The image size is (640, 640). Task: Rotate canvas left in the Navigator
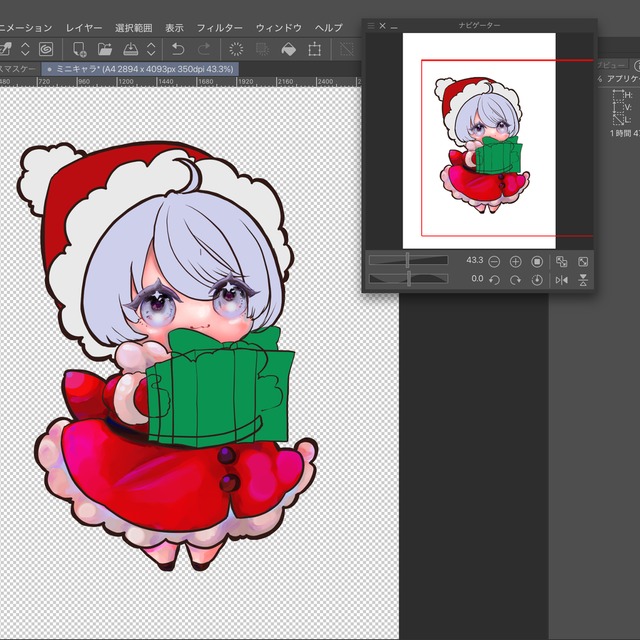[495, 280]
